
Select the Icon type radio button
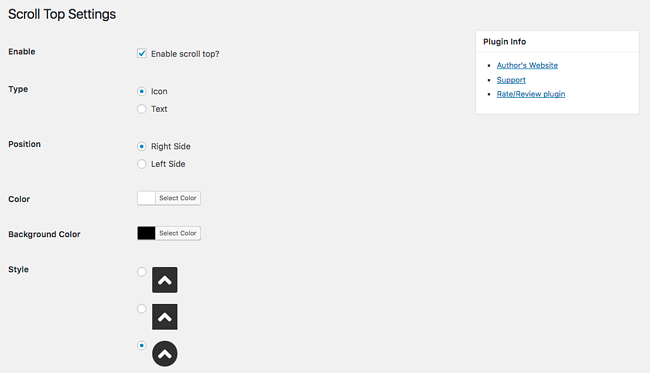point(142,91)
